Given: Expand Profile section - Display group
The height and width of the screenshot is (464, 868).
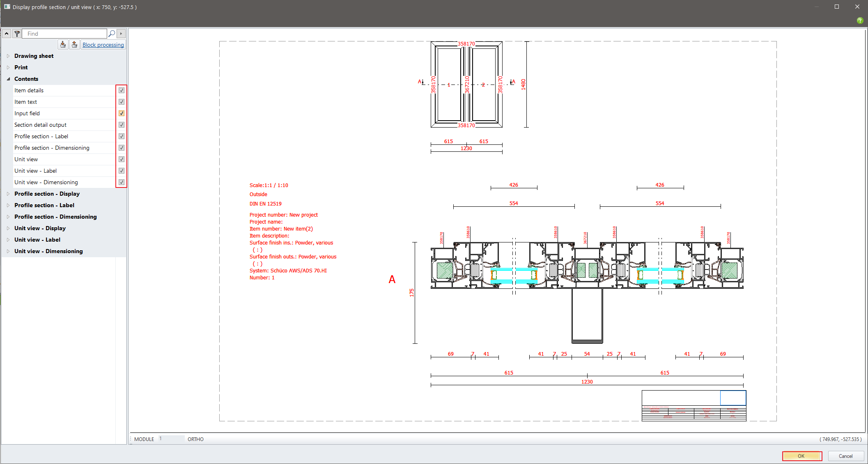Looking at the screenshot, I should click(x=8, y=194).
